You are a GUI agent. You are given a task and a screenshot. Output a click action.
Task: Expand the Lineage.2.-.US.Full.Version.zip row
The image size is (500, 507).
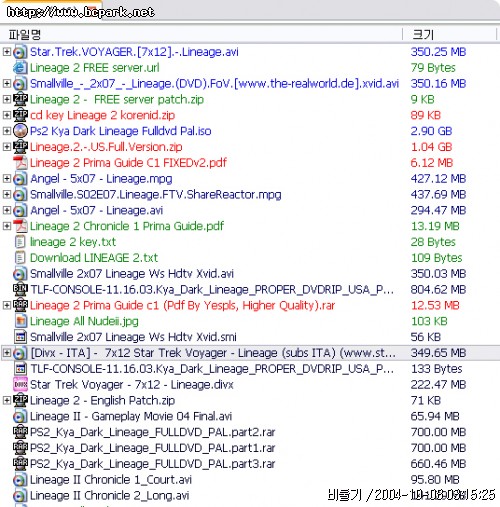(x=7, y=147)
